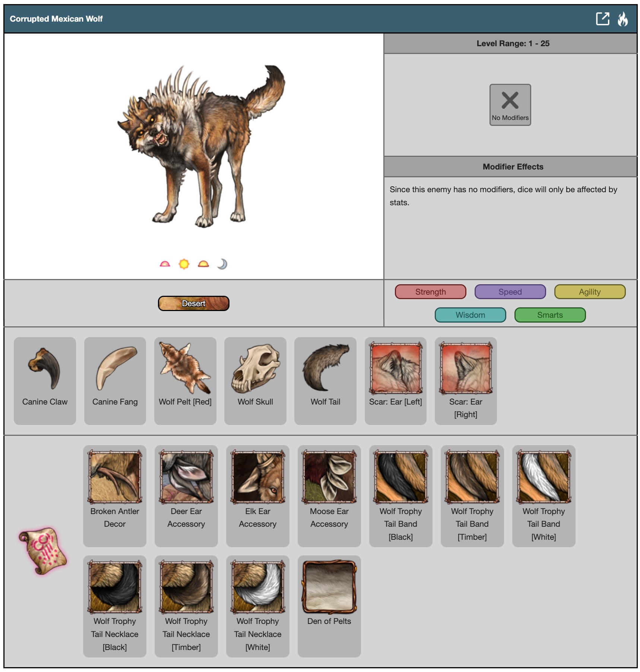Screen dimensions: 640x672
Task: Choose the Smarts stat tag
Action: [550, 315]
